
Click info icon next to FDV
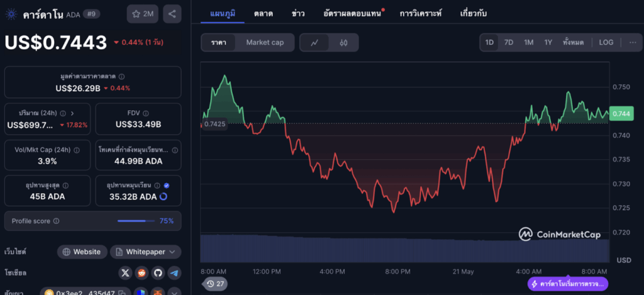147,113
